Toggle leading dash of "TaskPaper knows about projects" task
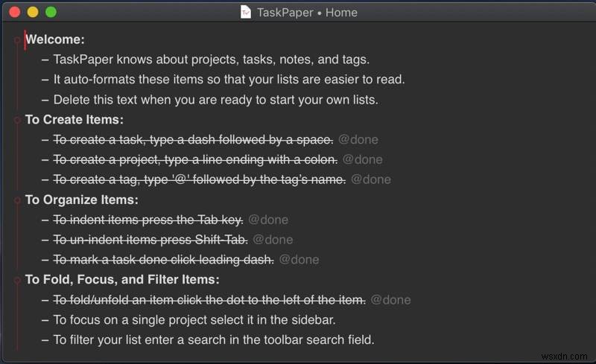This screenshot has height=364, width=596. click(45, 60)
